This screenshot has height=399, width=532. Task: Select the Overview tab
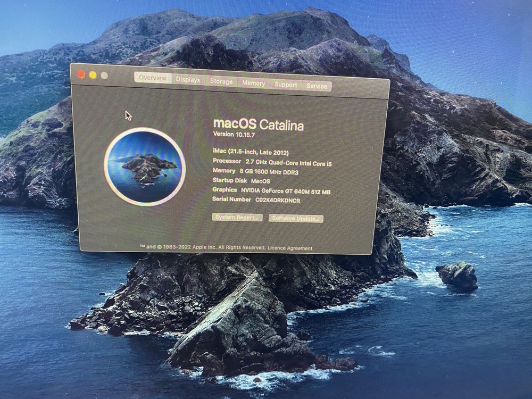[153, 78]
